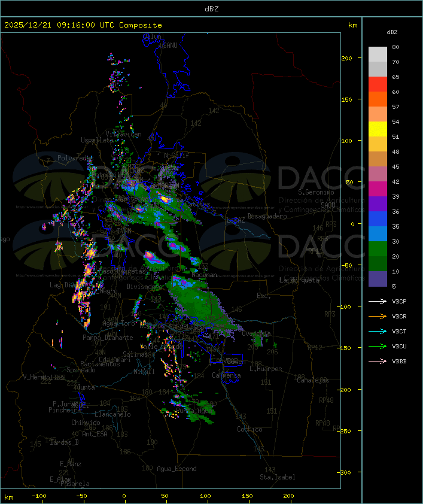This screenshot has height=504, width=423.
Task: Click the Desaguadero map label
Action: [x=267, y=216]
